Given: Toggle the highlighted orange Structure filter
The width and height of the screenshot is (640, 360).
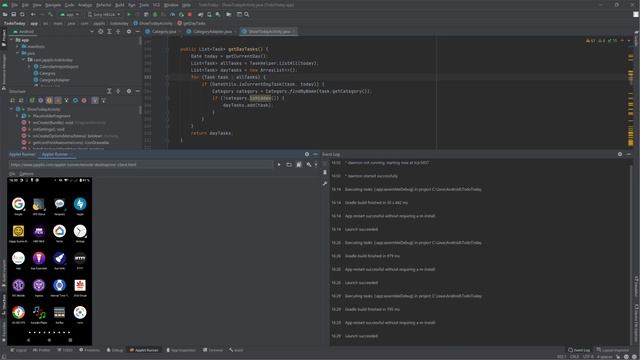Looking at the screenshot, I should (49, 100).
